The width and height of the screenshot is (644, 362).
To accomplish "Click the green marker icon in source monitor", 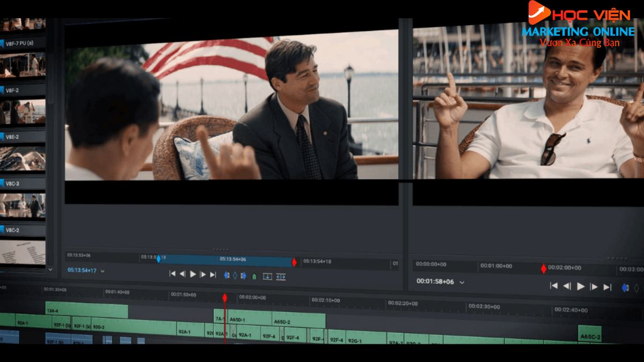I will 254,276.
